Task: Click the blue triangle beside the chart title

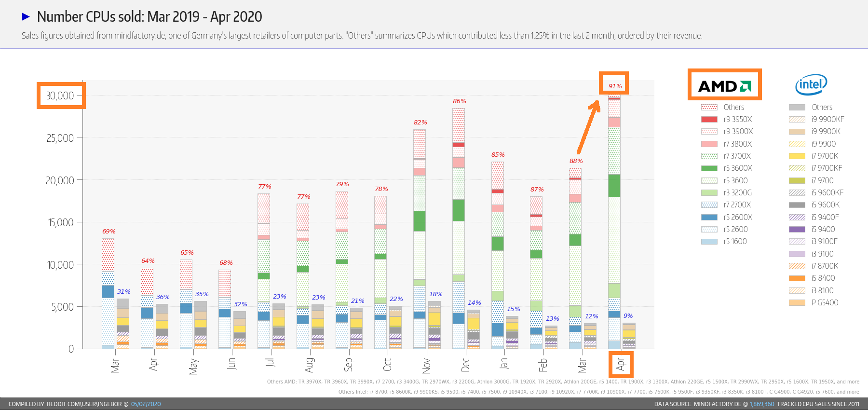Action: point(26,17)
